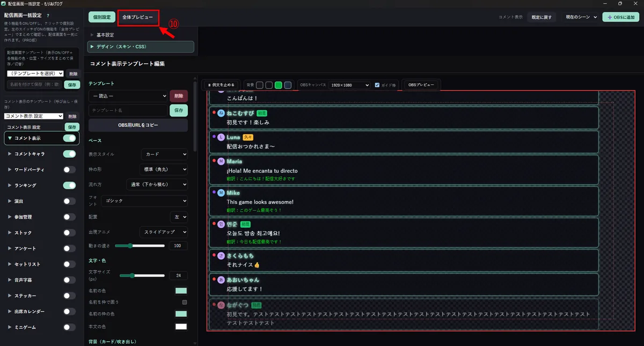Click the L avatar on Luna's comment
Screen dimensions: 644x346
point(221,137)
